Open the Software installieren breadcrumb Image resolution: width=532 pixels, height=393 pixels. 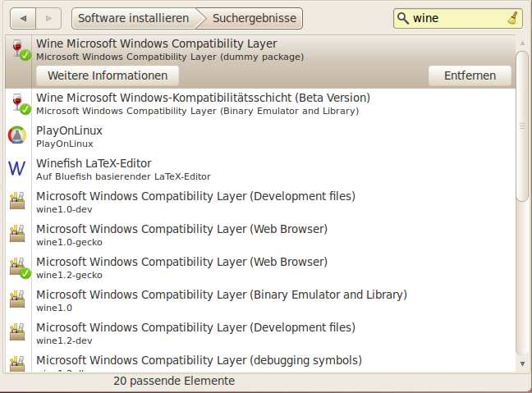click(131, 18)
